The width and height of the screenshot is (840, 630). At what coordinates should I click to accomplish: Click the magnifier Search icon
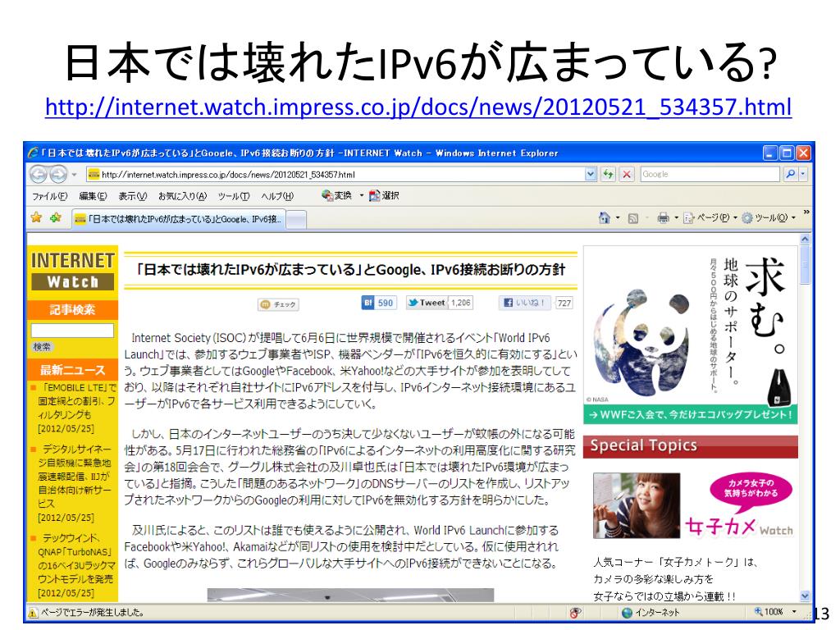(x=790, y=174)
